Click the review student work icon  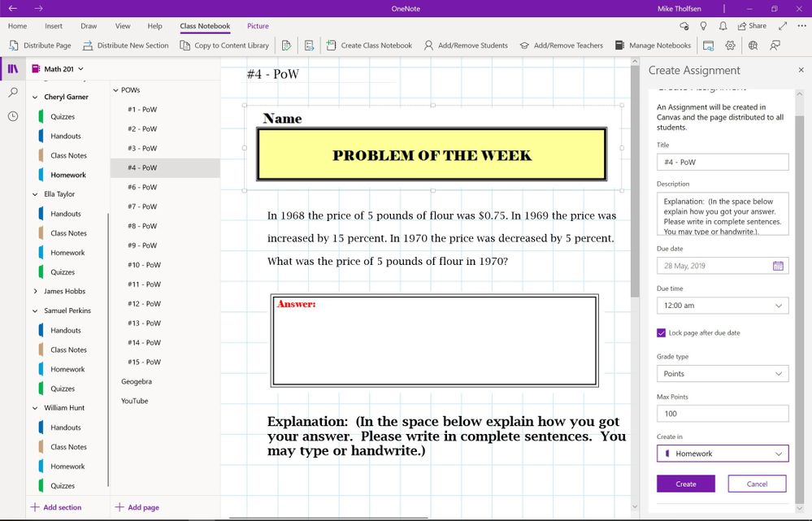pyautogui.click(x=286, y=46)
